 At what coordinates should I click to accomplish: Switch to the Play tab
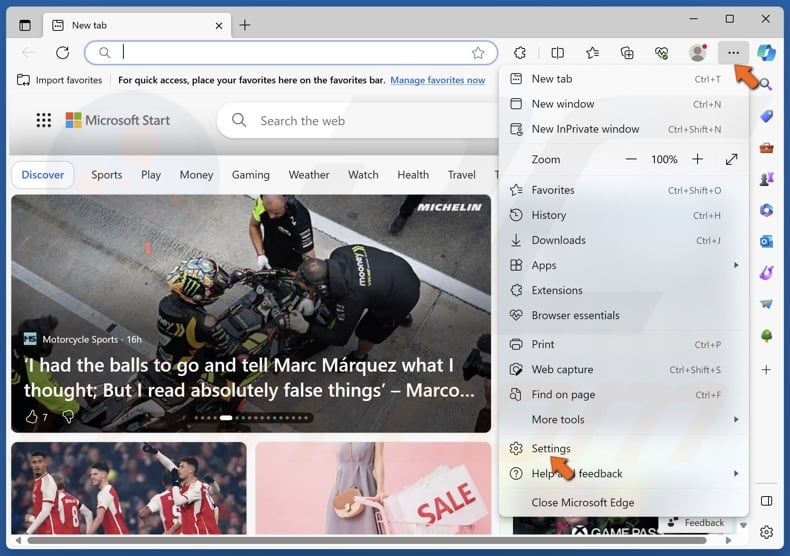pos(151,175)
